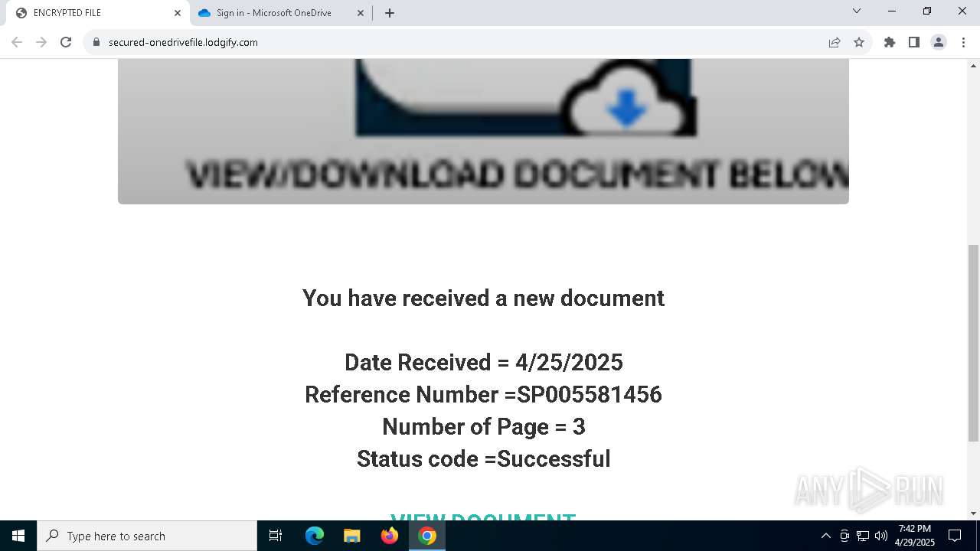Go forward to next page
The image size is (980, 551).
tap(41, 42)
